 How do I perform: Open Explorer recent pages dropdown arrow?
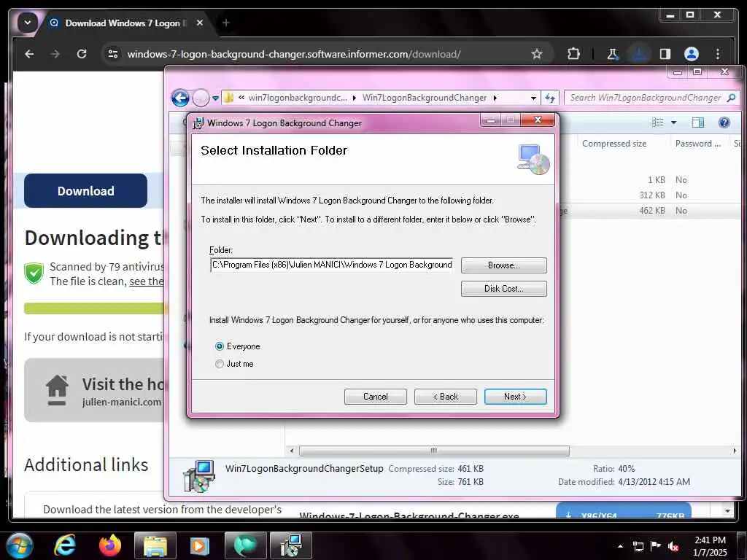215,98
